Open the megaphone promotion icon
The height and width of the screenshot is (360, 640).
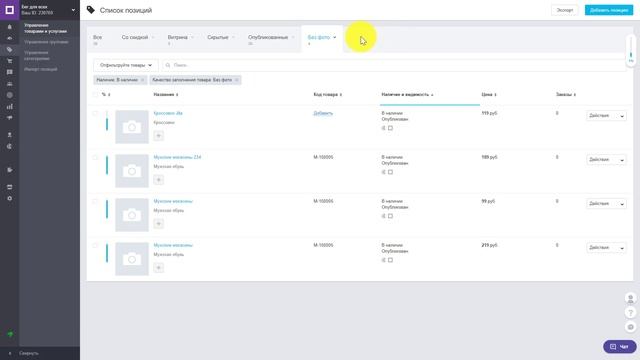[9, 118]
